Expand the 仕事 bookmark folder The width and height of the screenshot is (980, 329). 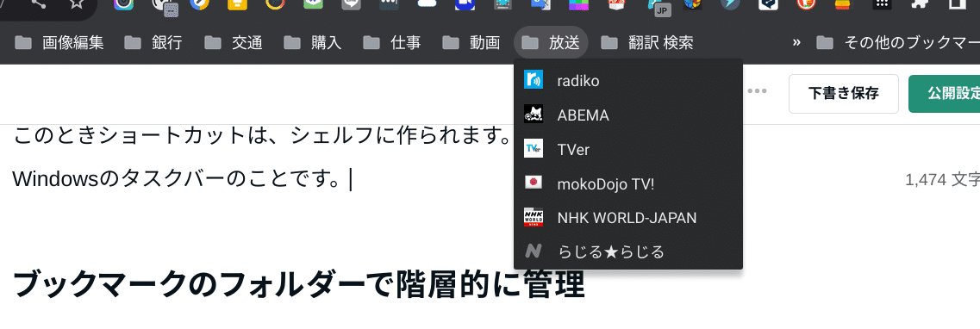(x=391, y=42)
